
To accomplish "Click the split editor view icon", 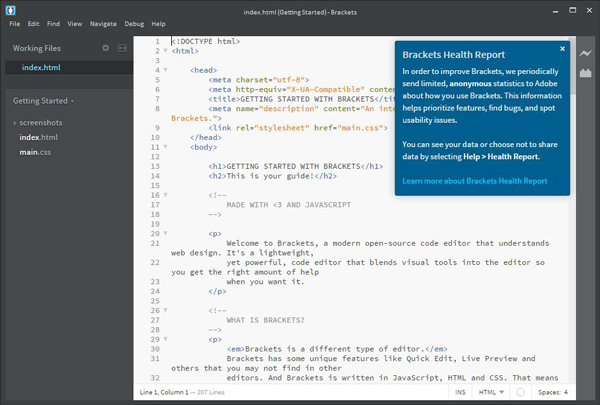I will click(x=122, y=48).
